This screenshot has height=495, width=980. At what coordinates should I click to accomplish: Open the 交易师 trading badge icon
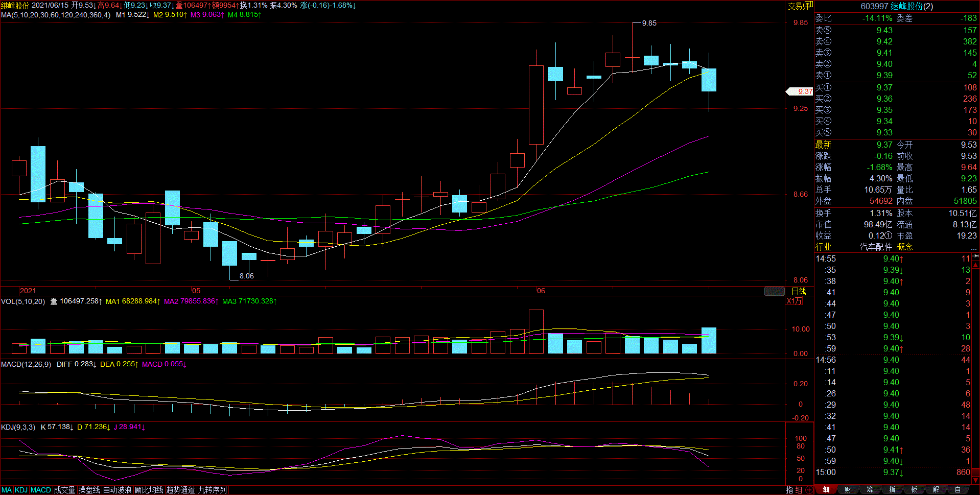800,6
